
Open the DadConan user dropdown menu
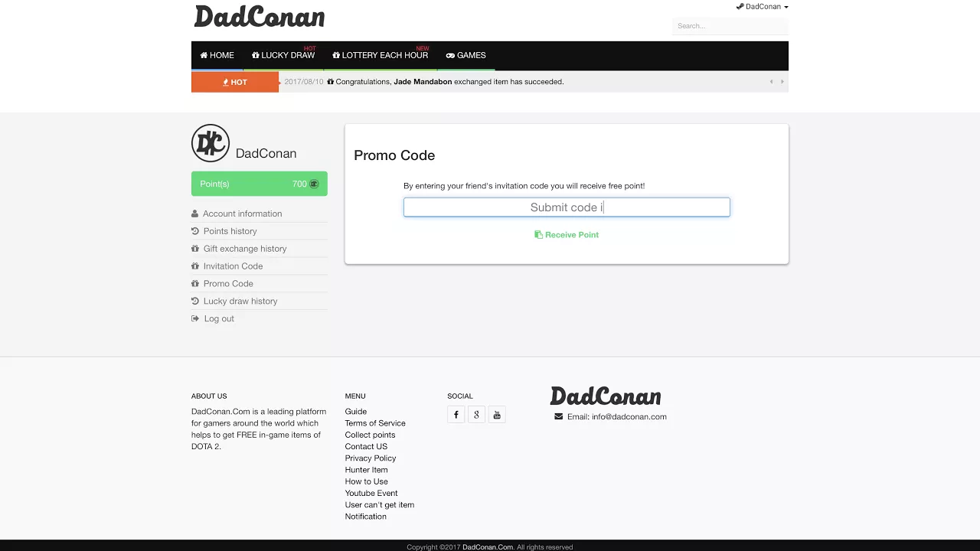tap(762, 7)
